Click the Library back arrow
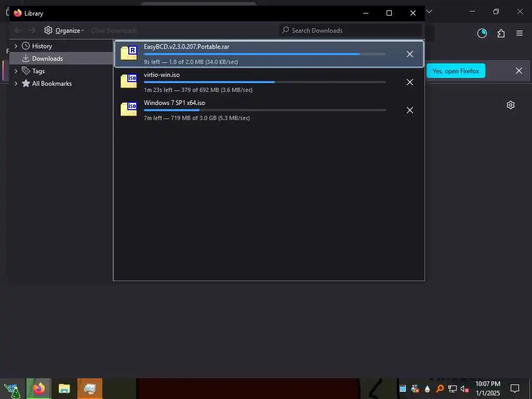The image size is (532, 399). point(18,31)
